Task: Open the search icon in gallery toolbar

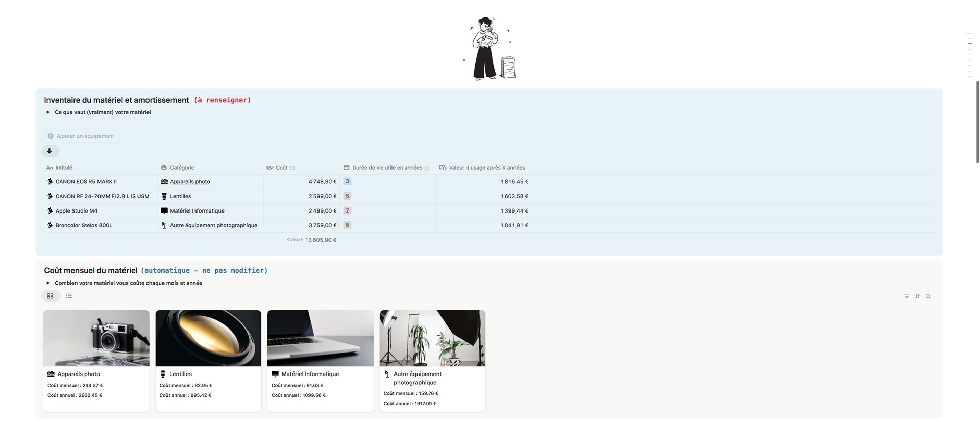Action: pos(928,296)
